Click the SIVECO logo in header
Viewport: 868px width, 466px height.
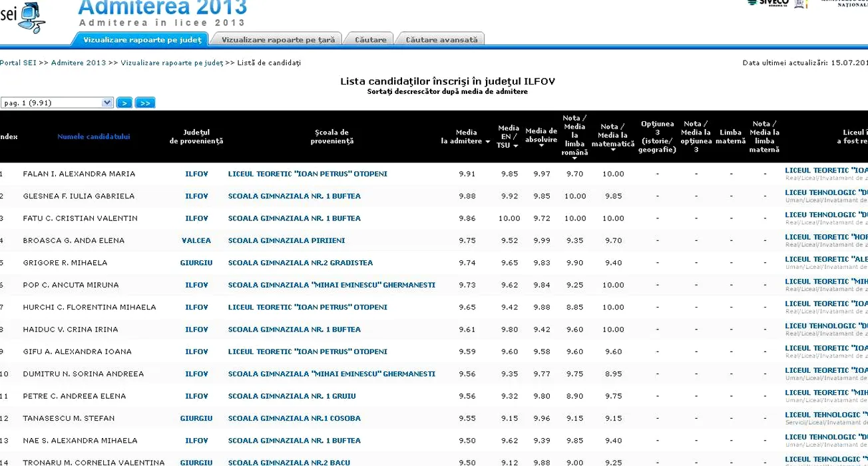[x=767, y=3]
